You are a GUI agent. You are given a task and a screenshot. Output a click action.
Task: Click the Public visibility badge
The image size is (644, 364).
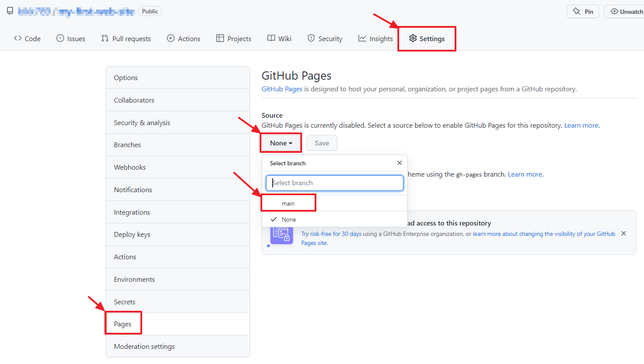pos(150,11)
